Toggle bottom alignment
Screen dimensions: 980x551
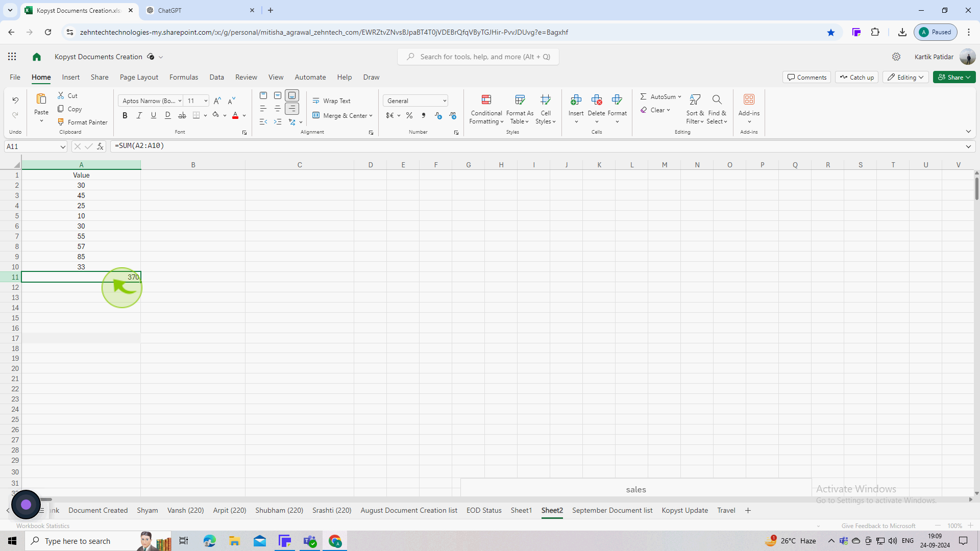click(x=292, y=95)
